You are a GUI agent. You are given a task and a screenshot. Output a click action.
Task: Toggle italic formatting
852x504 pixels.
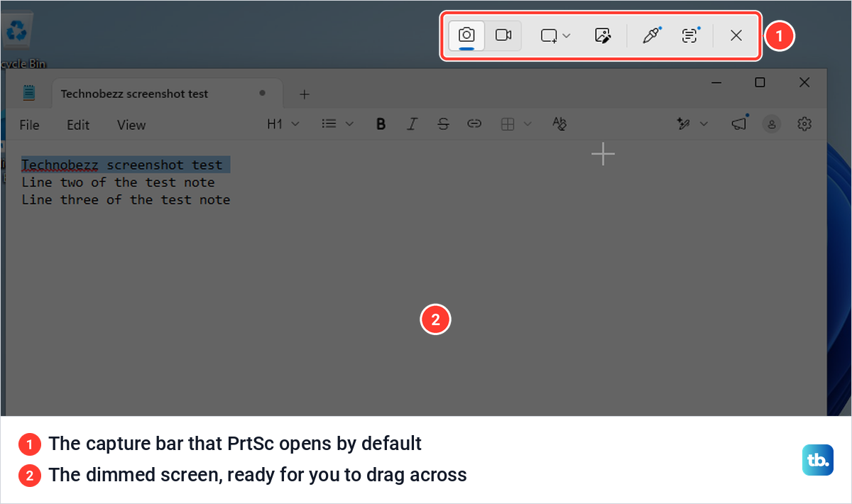(412, 124)
